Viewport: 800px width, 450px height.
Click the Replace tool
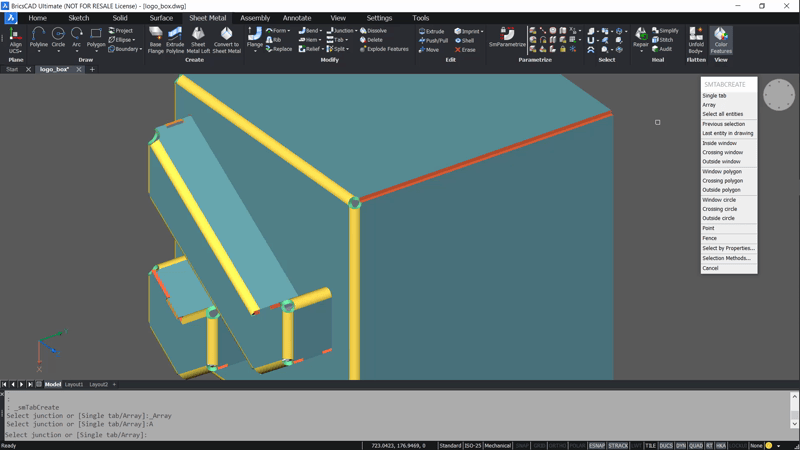tap(279, 49)
